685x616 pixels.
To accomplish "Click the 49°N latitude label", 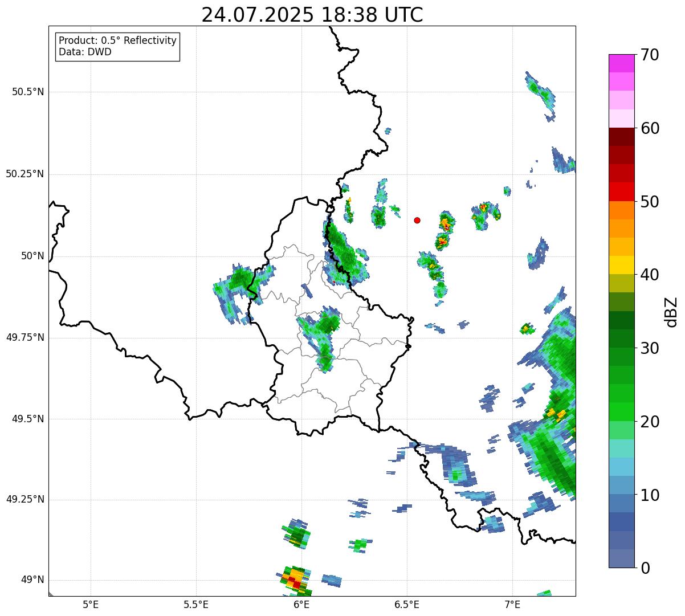I will click(32, 580).
